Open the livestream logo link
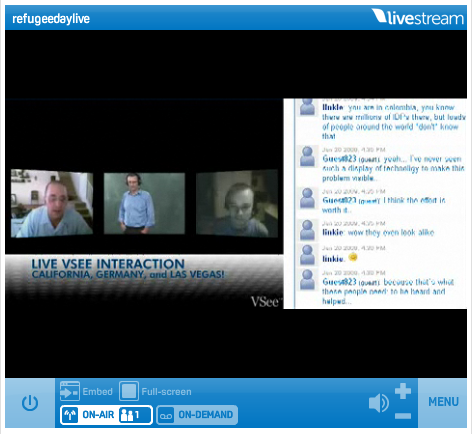The image size is (472, 434). coord(418,17)
